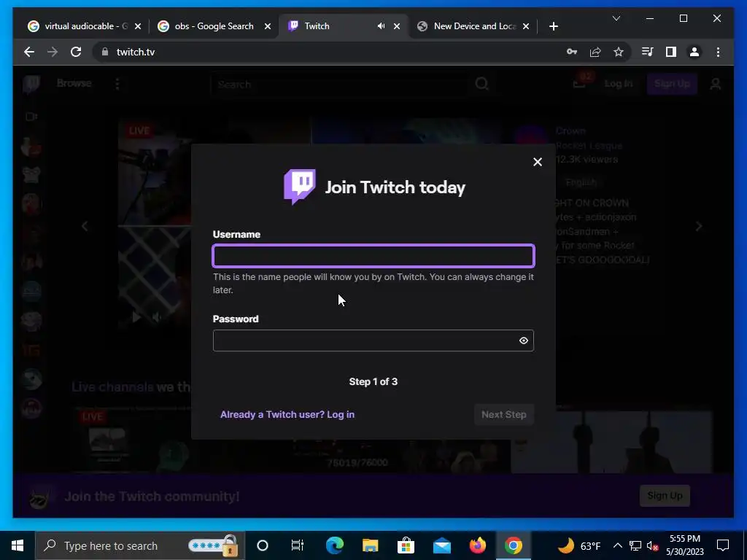
Task: Go forward in browser history
Action: tap(53, 52)
